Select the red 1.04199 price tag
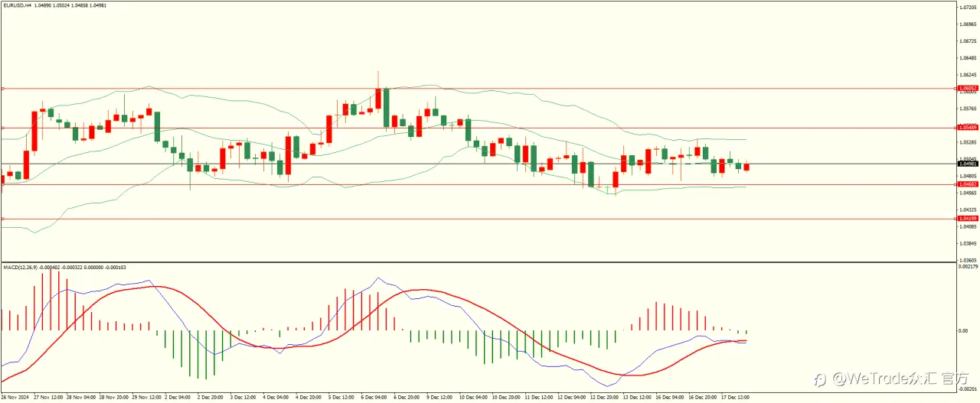This screenshot has width=980, height=403. coord(967,219)
